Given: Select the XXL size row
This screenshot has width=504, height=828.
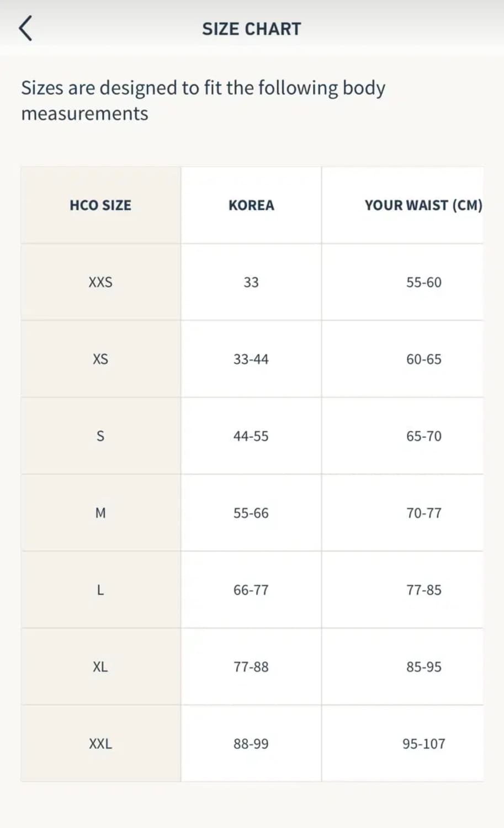Looking at the screenshot, I should point(100,744).
